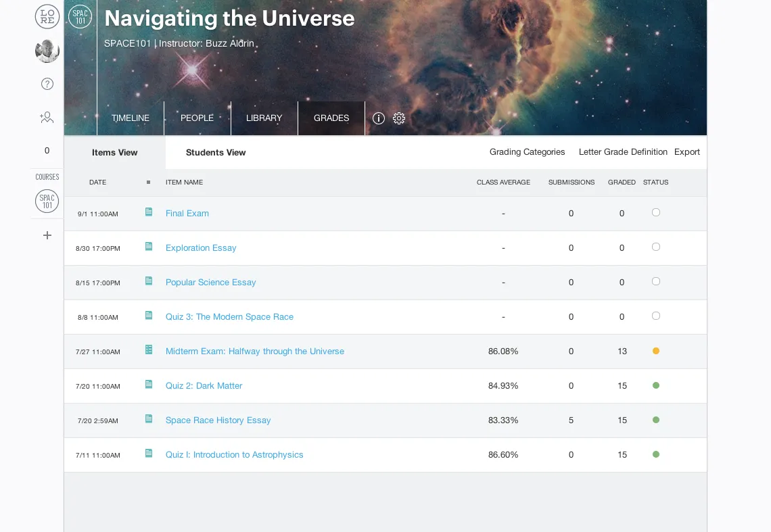
Task: Click quiz icon for Midterm Exam row
Action: [x=149, y=349]
